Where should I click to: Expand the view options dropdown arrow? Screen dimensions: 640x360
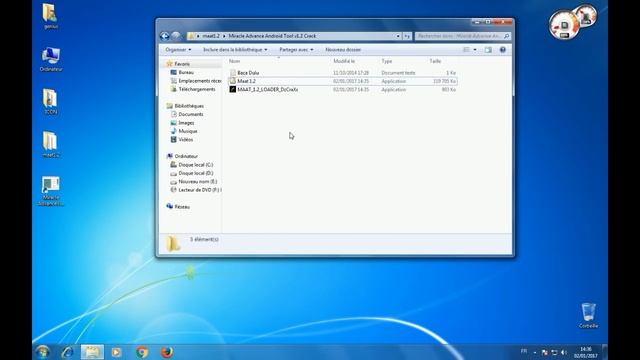(475, 50)
